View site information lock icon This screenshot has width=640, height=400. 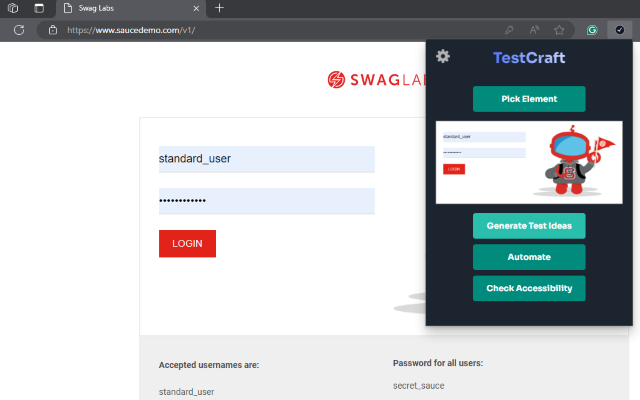53,30
